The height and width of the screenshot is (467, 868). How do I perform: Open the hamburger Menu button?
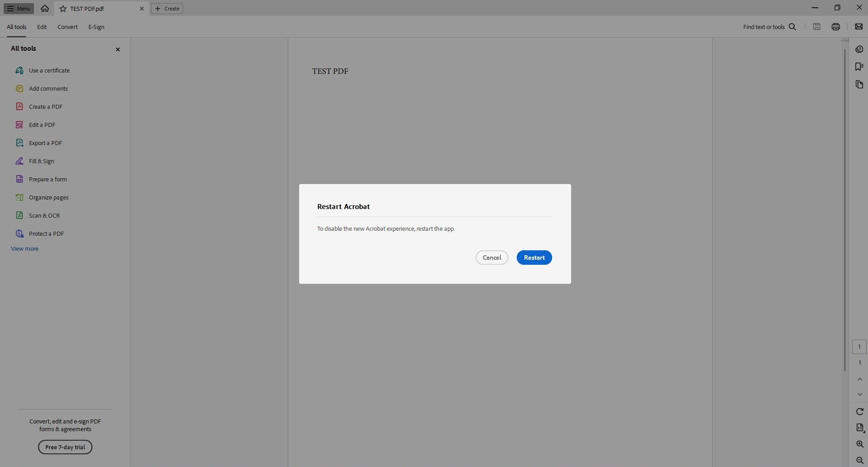pos(19,9)
